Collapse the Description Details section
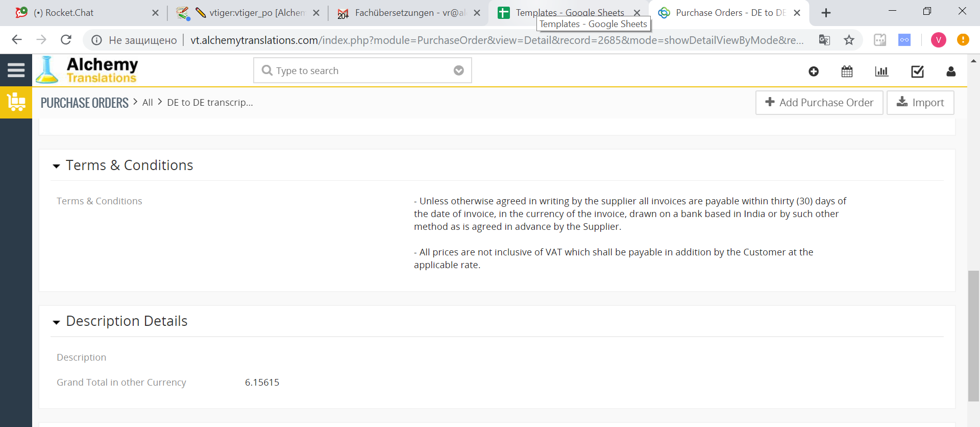This screenshot has width=980, height=427. click(56, 322)
